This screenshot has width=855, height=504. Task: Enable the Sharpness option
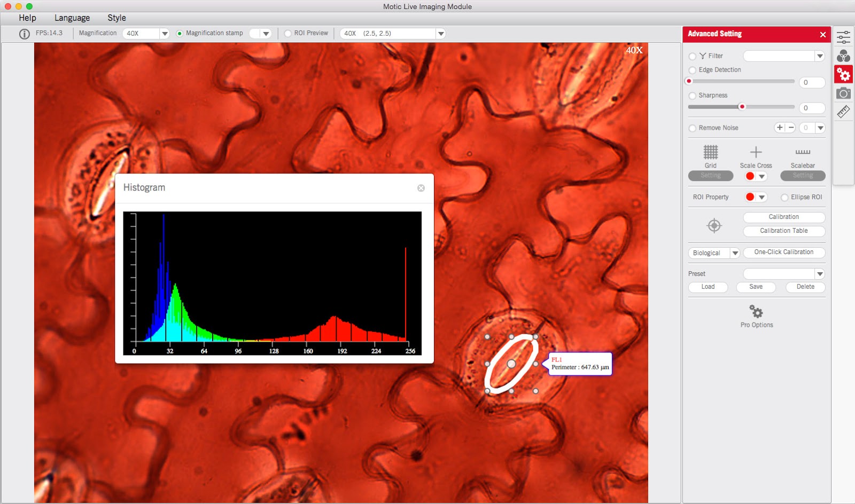[691, 96]
